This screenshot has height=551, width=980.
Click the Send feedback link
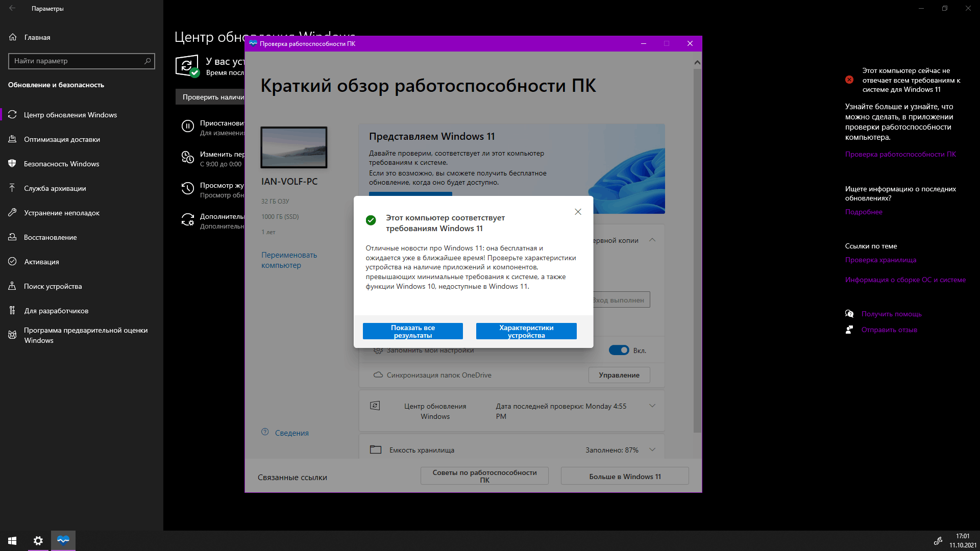pos(889,330)
